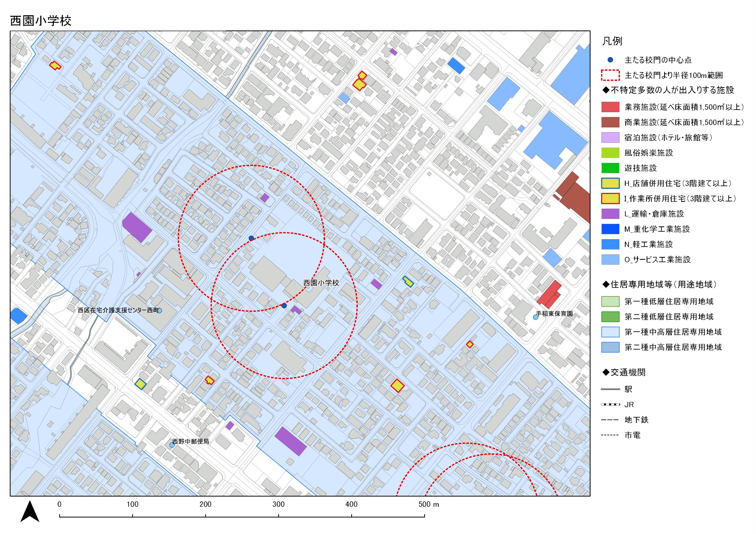Click the 第二種低層住居専用地域 legend swatch
The height and width of the screenshot is (534, 756).
tap(610, 317)
